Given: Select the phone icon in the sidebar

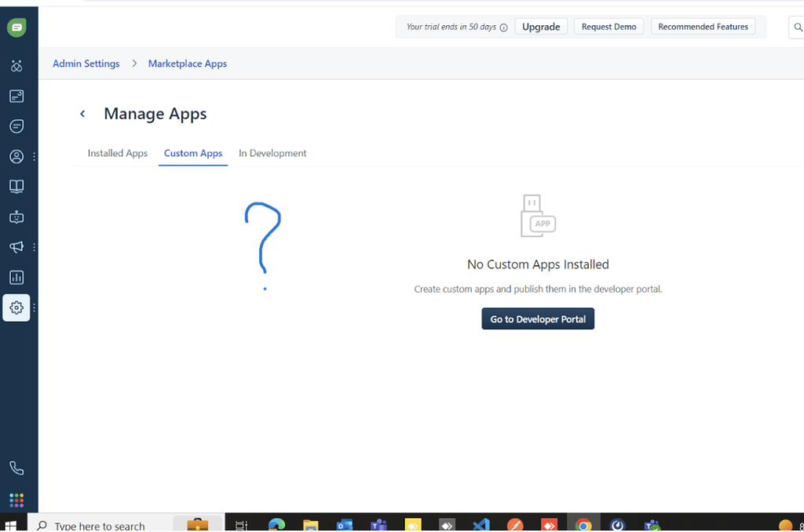Looking at the screenshot, I should [x=16, y=468].
